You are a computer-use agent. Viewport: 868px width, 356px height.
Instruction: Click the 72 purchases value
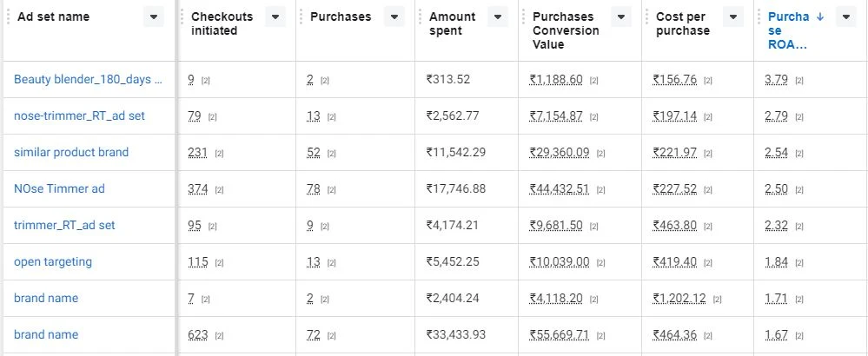pyautogui.click(x=314, y=334)
